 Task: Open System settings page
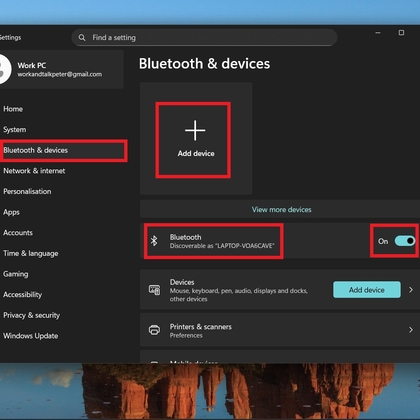coord(15,130)
